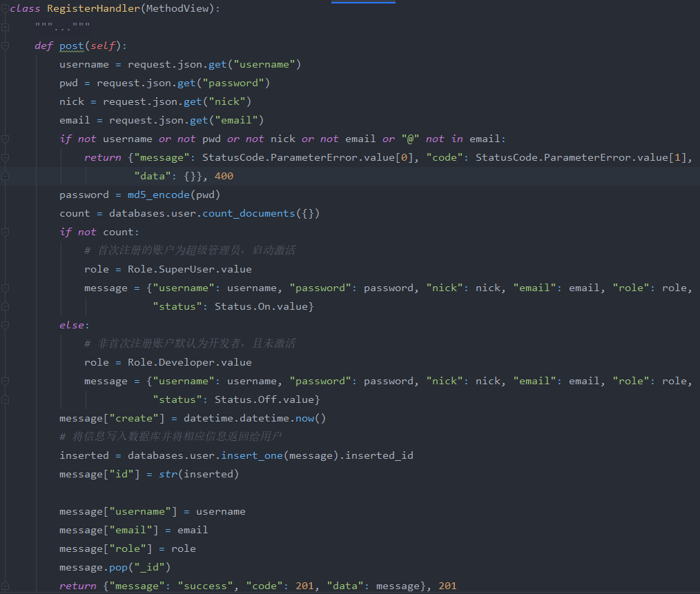Click the inserted_id attribute
The height and width of the screenshot is (594, 700).
pos(379,455)
